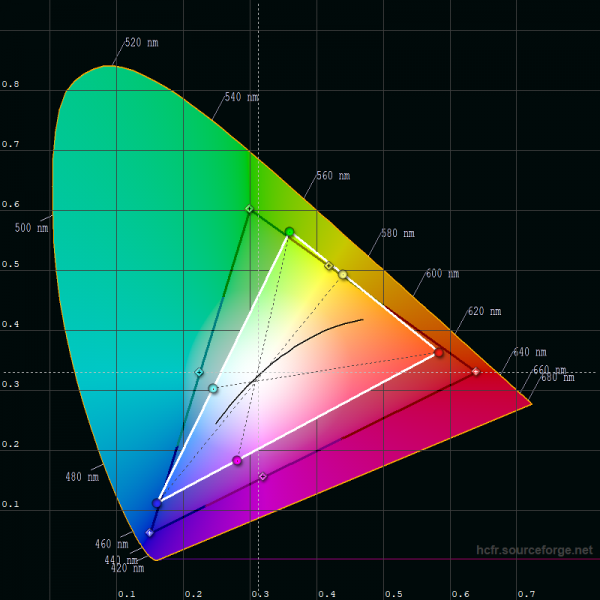The width and height of the screenshot is (600, 600).
Task: Select the reference green diamond marker
Action: pos(249,209)
